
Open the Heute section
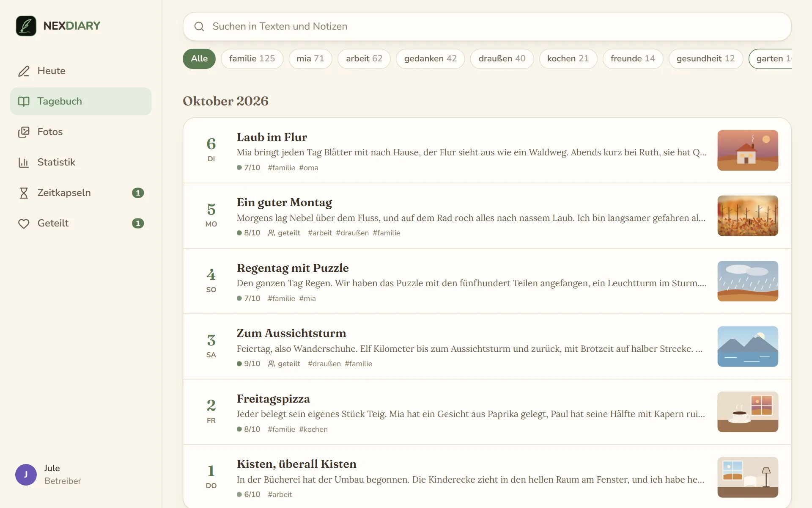tap(81, 71)
